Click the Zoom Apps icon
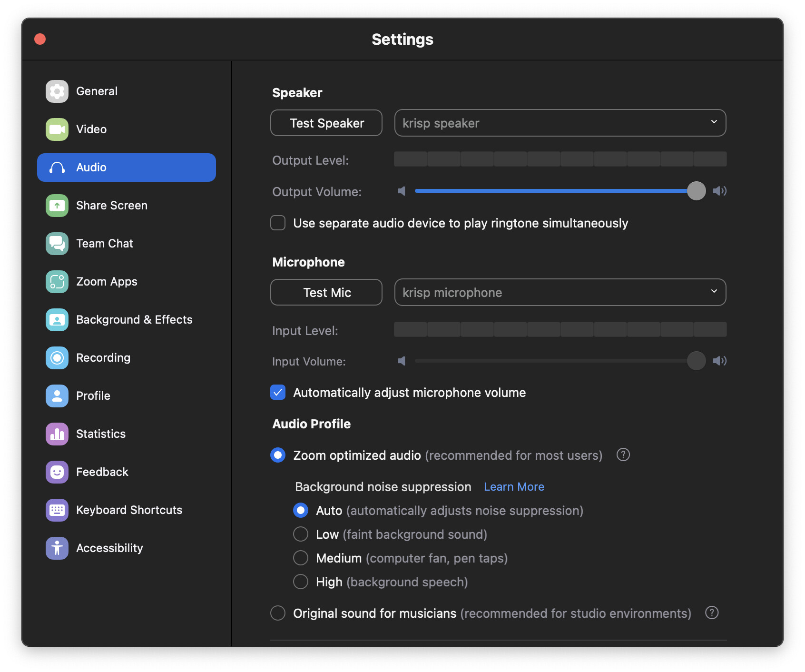The height and width of the screenshot is (672, 805). [57, 282]
